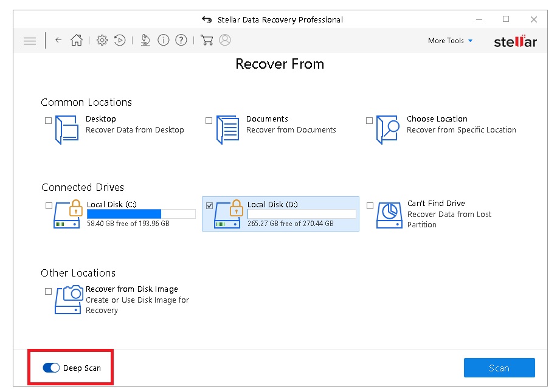Click the Disk Image camera icon
Image resolution: width=557 pixels, height=392 pixels.
point(68,300)
